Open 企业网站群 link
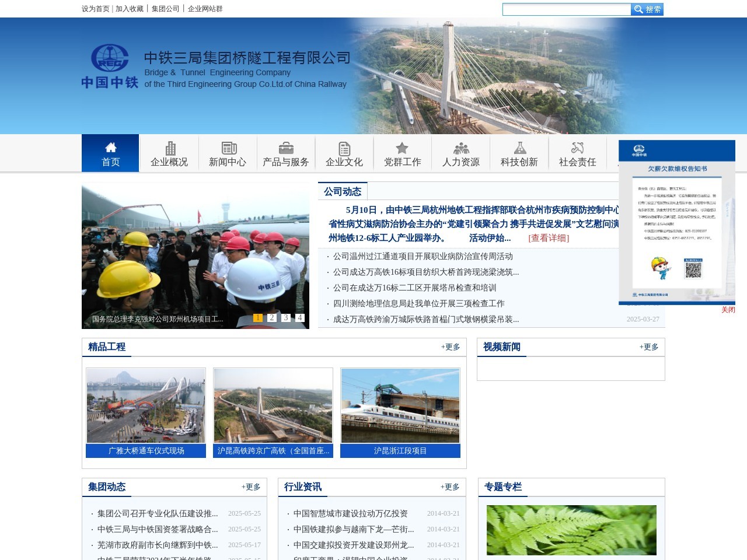This screenshot has width=747, height=560. [205, 9]
